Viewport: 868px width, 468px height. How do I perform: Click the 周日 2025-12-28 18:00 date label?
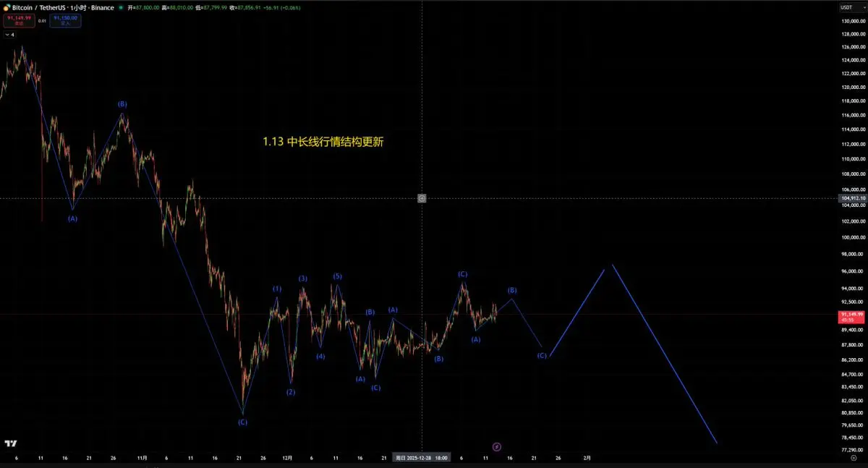pos(422,458)
